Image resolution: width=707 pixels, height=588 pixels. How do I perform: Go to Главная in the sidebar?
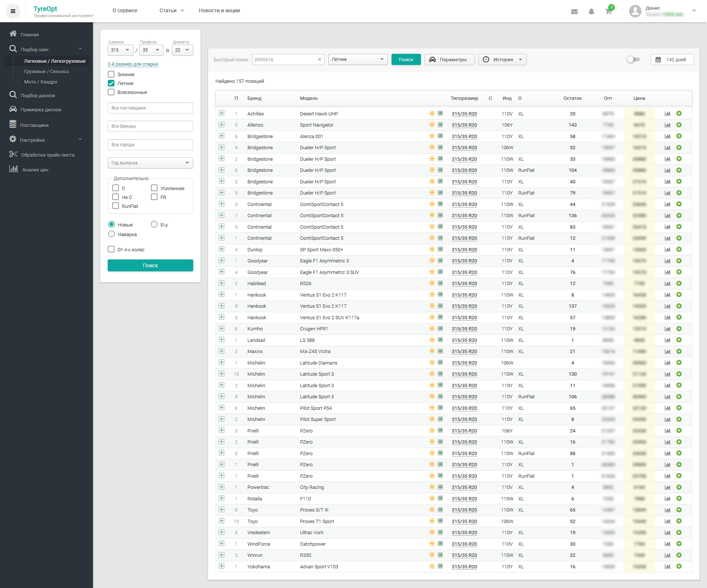tap(30, 35)
